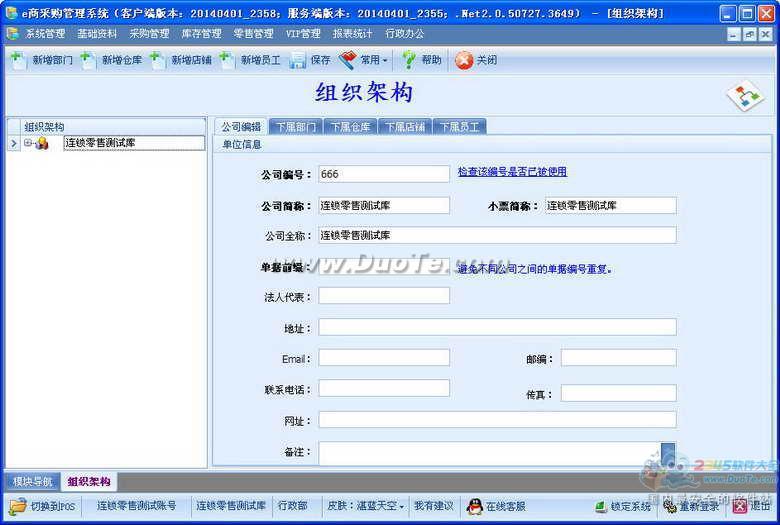The width and height of the screenshot is (780, 525).
Task: Open the 皮肤：湛蓝天空 skin dropdown
Action: [x=366, y=506]
